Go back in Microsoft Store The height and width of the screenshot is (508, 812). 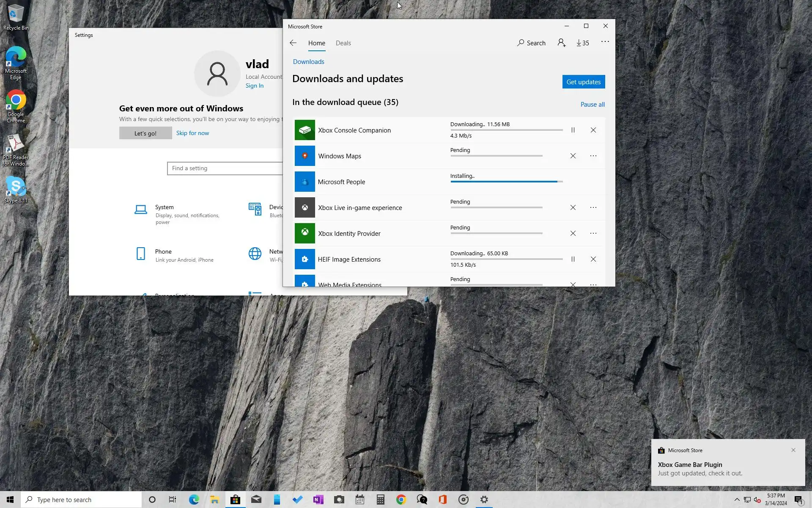point(293,43)
